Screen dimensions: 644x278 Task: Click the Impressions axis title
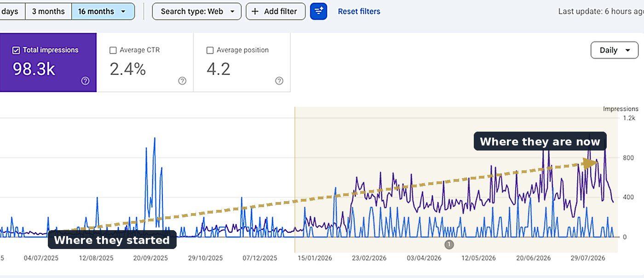(621, 109)
